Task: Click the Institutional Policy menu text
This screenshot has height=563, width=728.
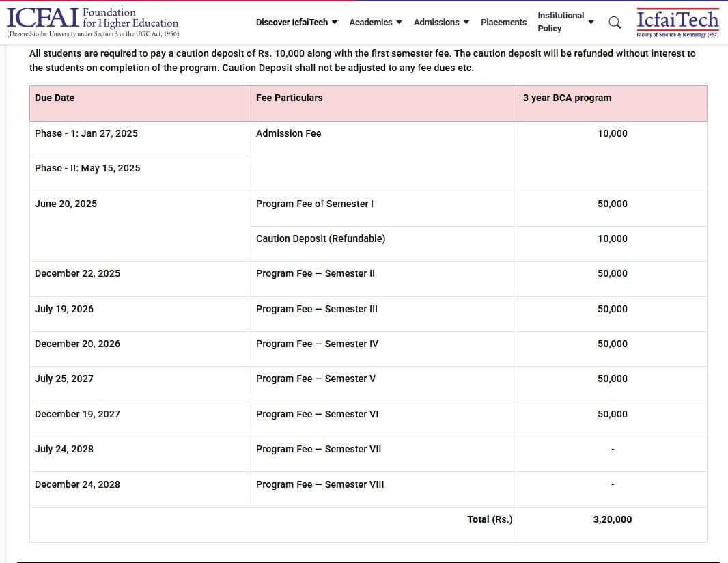Action: [560, 22]
